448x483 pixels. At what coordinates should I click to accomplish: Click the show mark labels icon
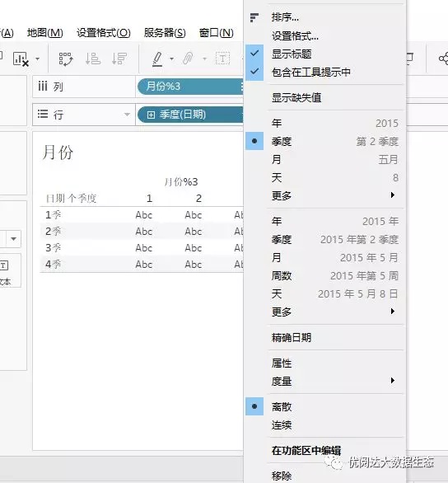[x=223, y=59]
